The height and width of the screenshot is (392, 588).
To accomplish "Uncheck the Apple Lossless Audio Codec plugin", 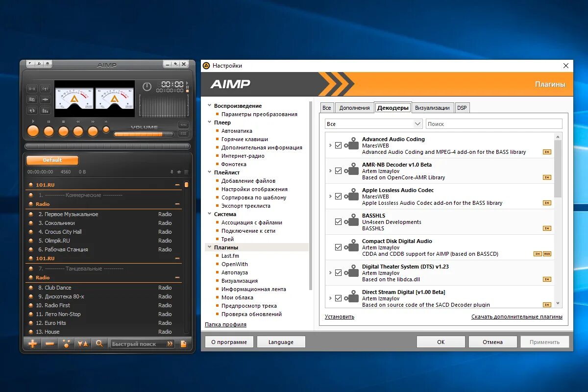I will click(x=338, y=196).
